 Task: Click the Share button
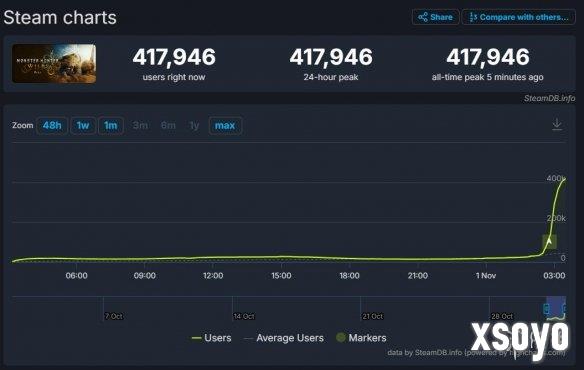[435, 17]
